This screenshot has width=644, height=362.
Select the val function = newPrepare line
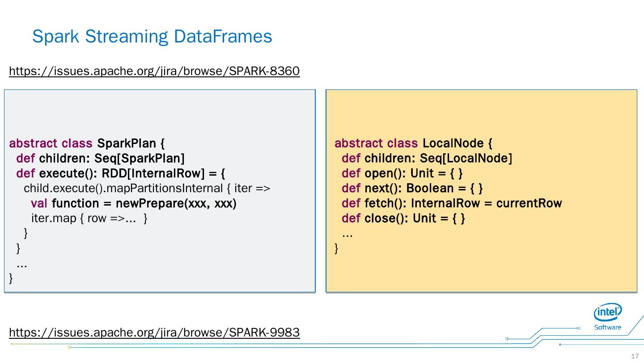pyautogui.click(x=133, y=203)
